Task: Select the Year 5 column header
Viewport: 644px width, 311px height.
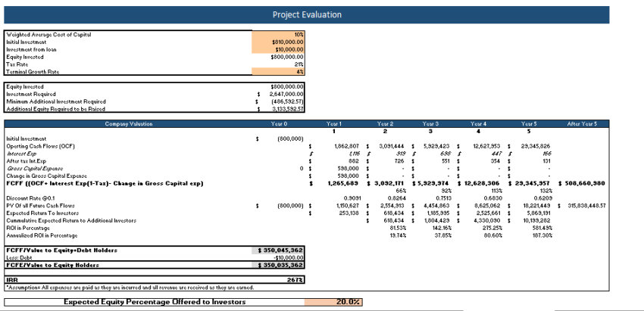Action: [x=529, y=123]
